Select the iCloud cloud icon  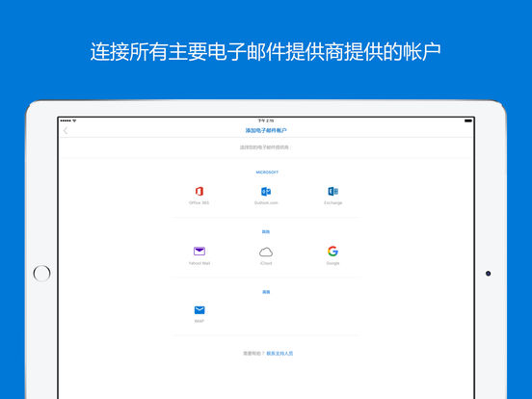tap(266, 252)
